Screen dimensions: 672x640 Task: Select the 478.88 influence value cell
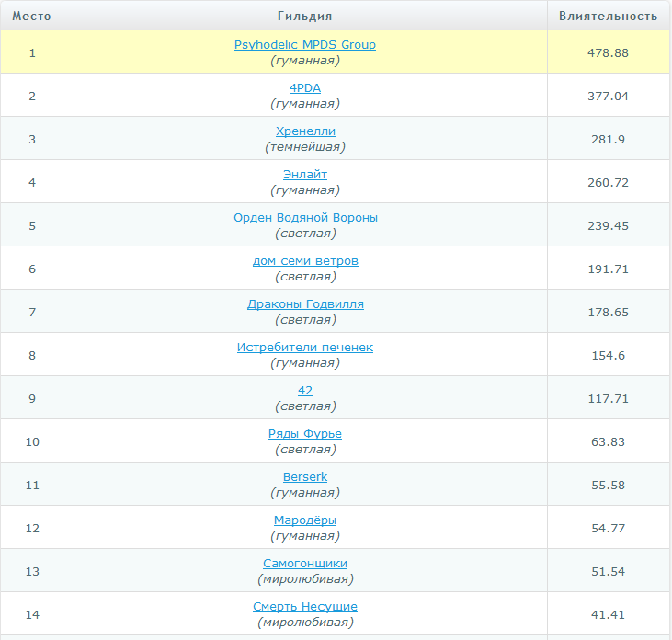[x=608, y=52]
